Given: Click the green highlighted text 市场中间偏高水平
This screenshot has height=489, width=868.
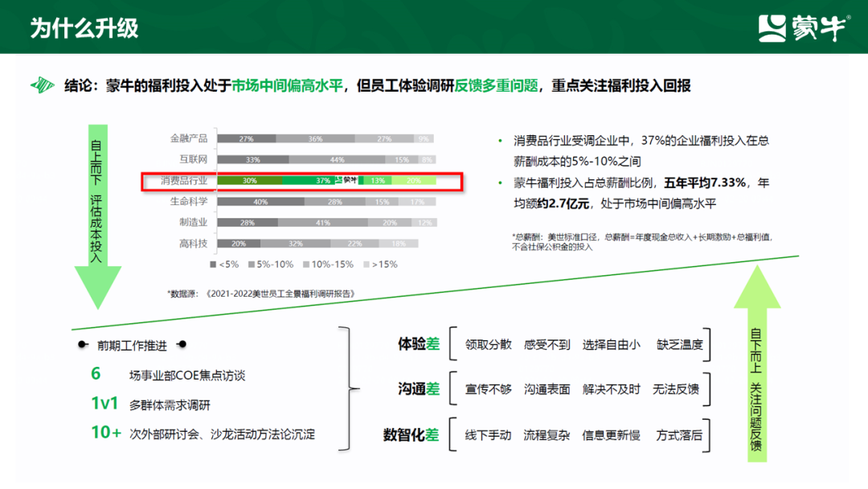Looking at the screenshot, I should (288, 85).
